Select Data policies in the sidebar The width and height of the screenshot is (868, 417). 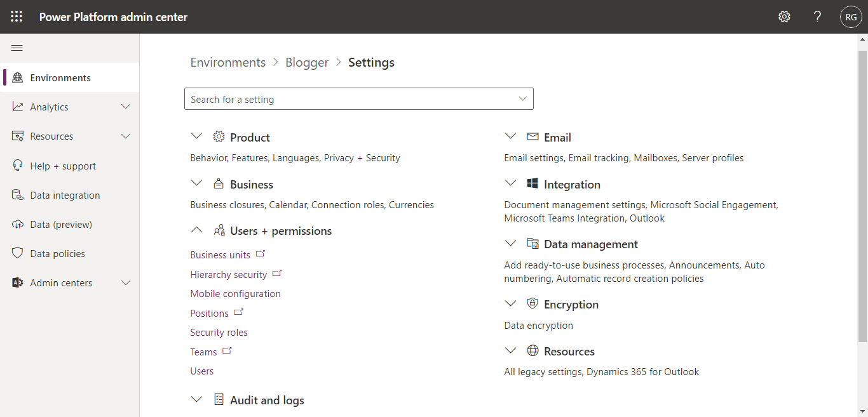click(x=70, y=253)
